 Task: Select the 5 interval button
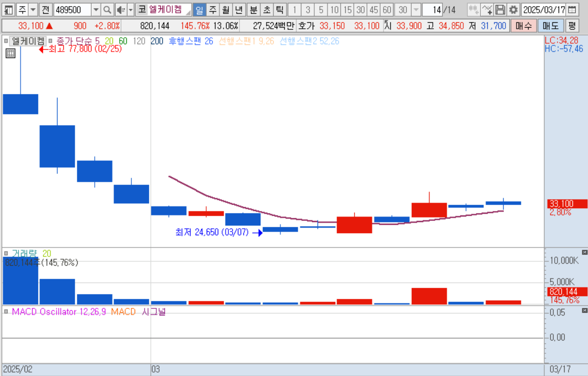(x=321, y=10)
